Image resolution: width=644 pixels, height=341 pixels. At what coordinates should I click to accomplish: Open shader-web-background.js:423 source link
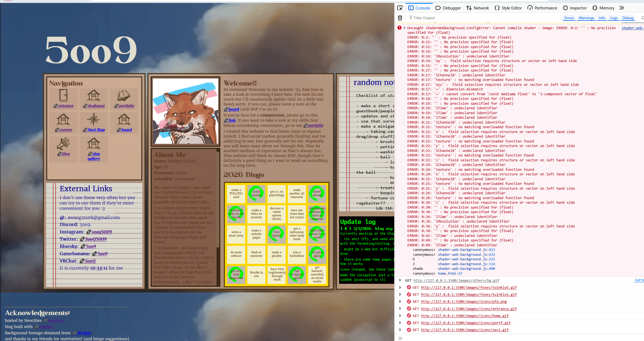coord(466,250)
